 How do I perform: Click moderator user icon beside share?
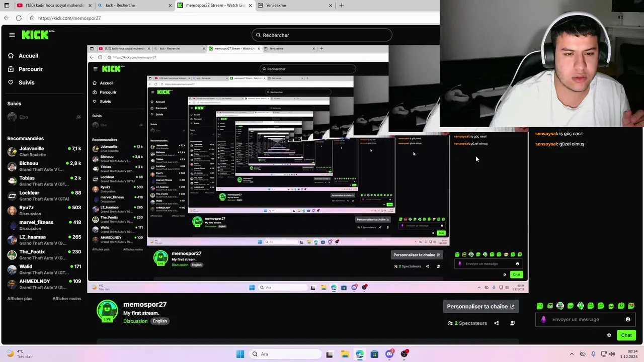click(513, 323)
